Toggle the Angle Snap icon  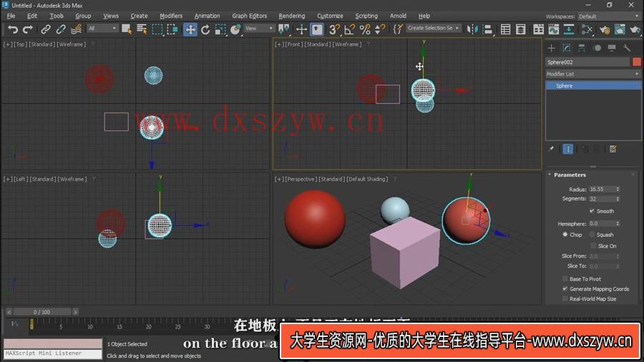(349, 29)
